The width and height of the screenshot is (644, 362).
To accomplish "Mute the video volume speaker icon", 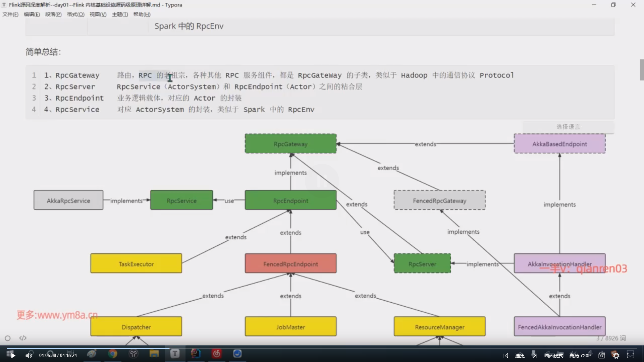I will click(x=29, y=355).
